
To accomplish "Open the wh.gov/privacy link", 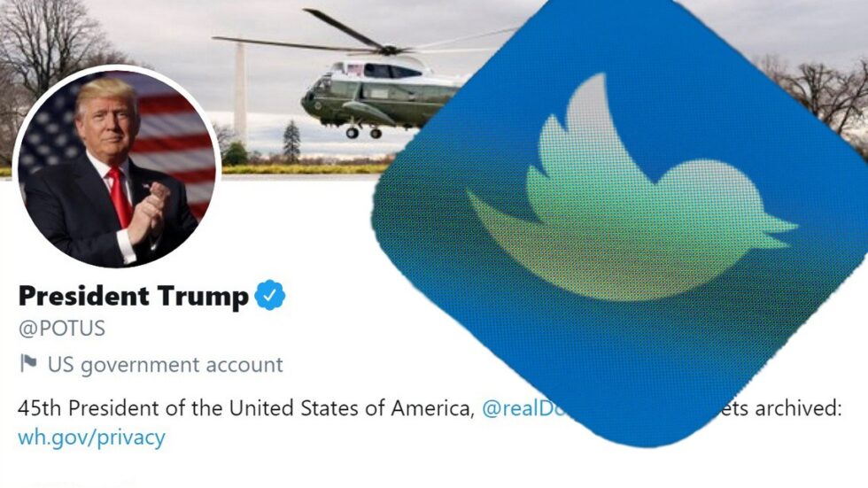I will (x=91, y=438).
